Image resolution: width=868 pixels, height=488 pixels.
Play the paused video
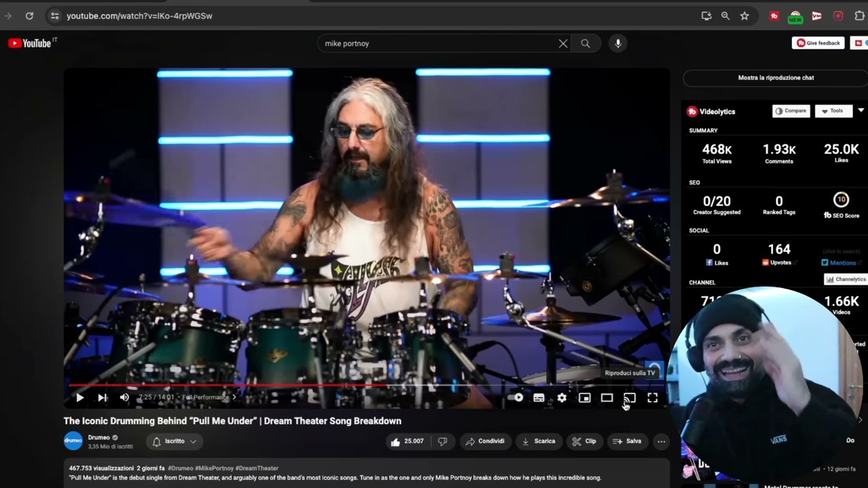click(80, 398)
